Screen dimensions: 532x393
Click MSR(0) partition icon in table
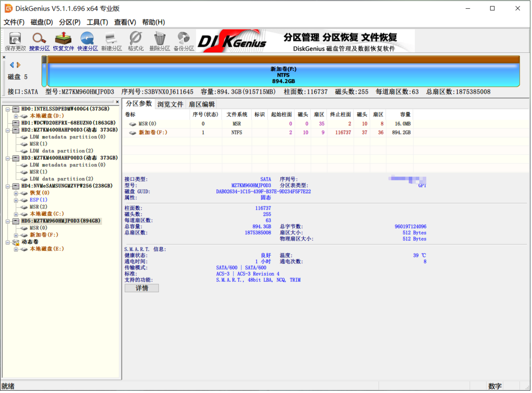[133, 124]
